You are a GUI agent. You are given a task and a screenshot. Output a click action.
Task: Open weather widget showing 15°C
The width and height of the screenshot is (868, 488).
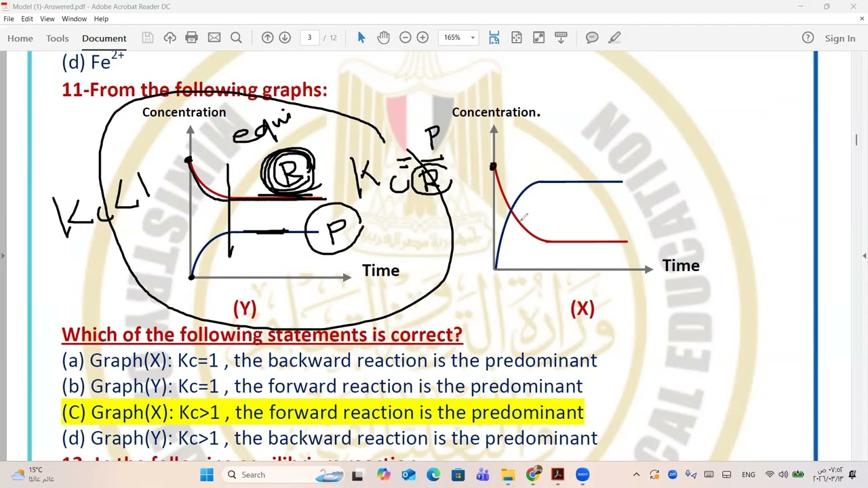click(32, 474)
